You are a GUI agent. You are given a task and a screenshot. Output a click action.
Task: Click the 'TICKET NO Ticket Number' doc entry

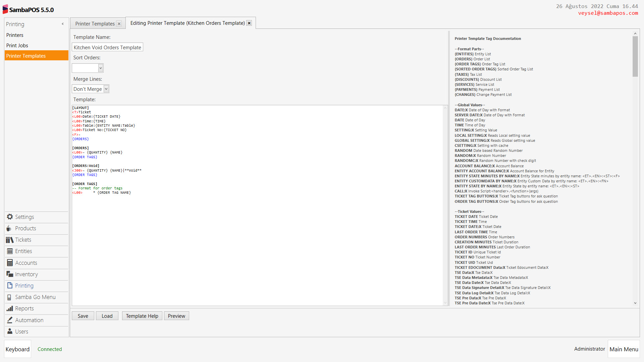(477, 257)
